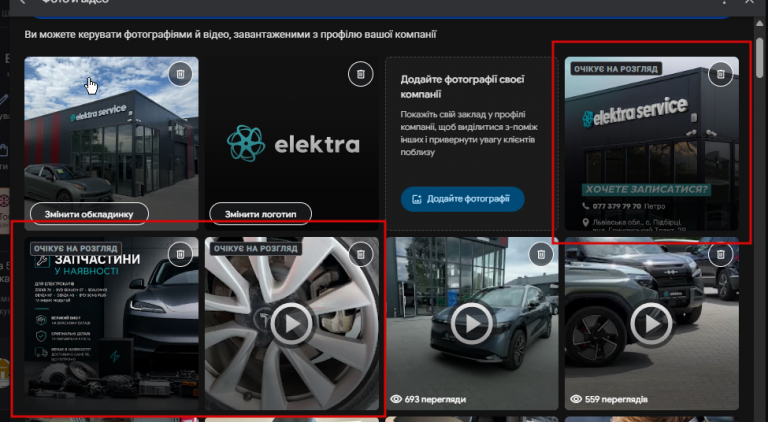This screenshot has width=768, height=422.
Task: Delete the video with 693 переглядів
Action: pos(541,254)
